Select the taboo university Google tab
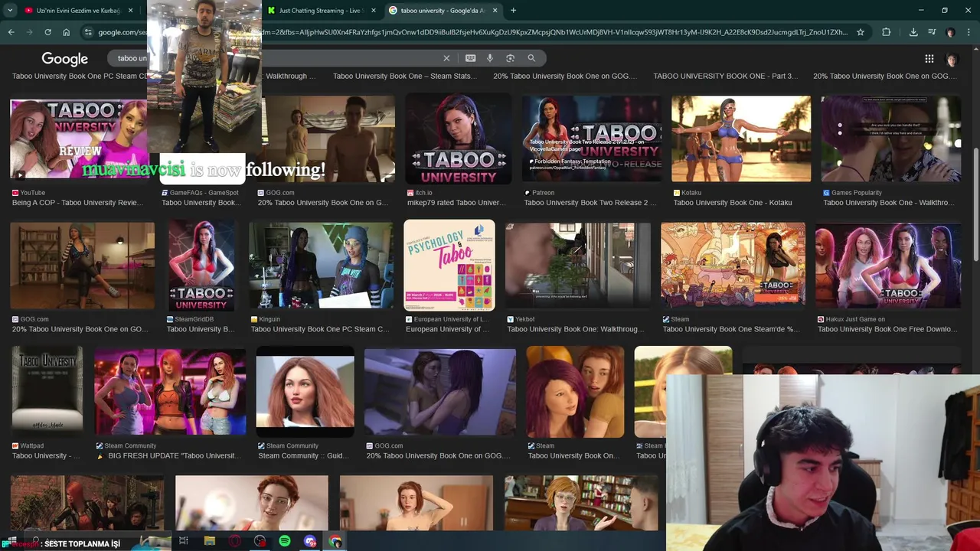Image resolution: width=980 pixels, height=551 pixels. coord(443,11)
